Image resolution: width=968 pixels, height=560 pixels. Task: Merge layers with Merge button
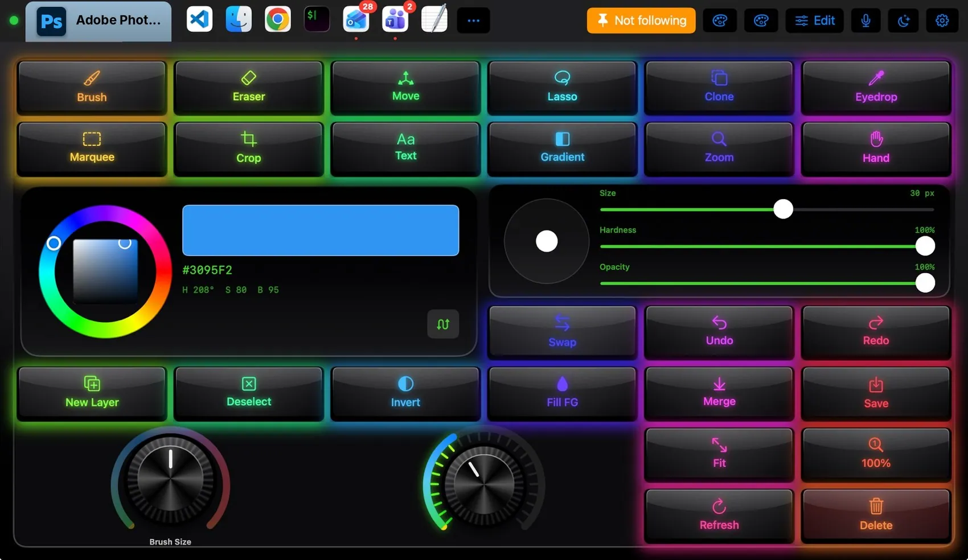coord(719,393)
